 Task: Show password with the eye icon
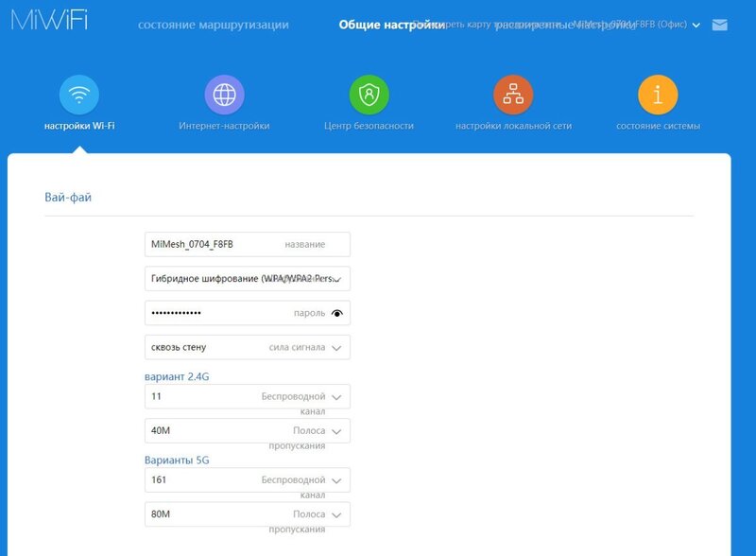tap(338, 313)
